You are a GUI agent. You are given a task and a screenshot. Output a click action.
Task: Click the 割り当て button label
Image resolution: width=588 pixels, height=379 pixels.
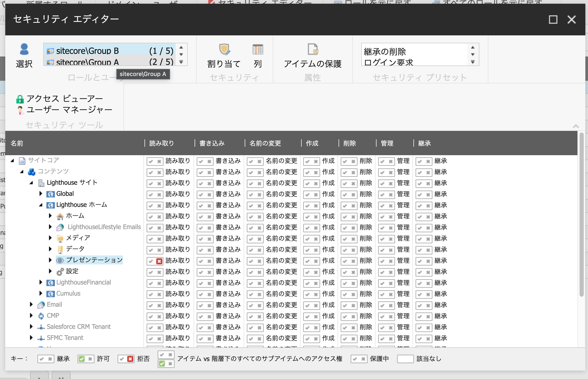224,64
